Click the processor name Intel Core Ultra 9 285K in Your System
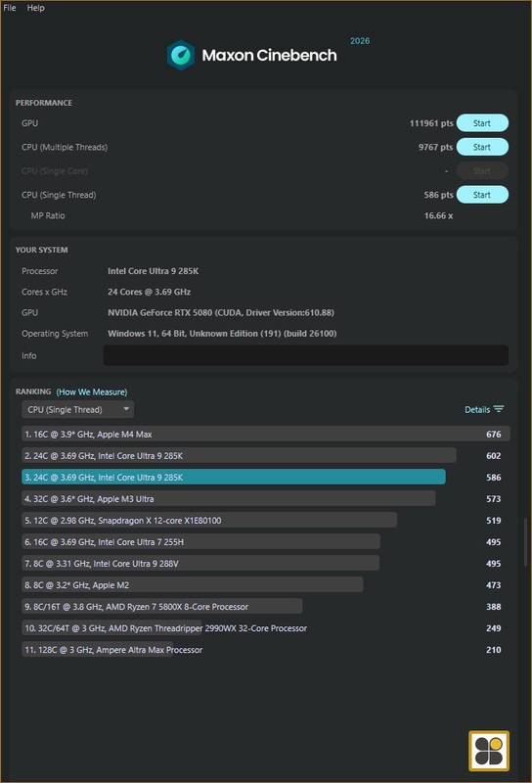532x783 pixels. (154, 271)
